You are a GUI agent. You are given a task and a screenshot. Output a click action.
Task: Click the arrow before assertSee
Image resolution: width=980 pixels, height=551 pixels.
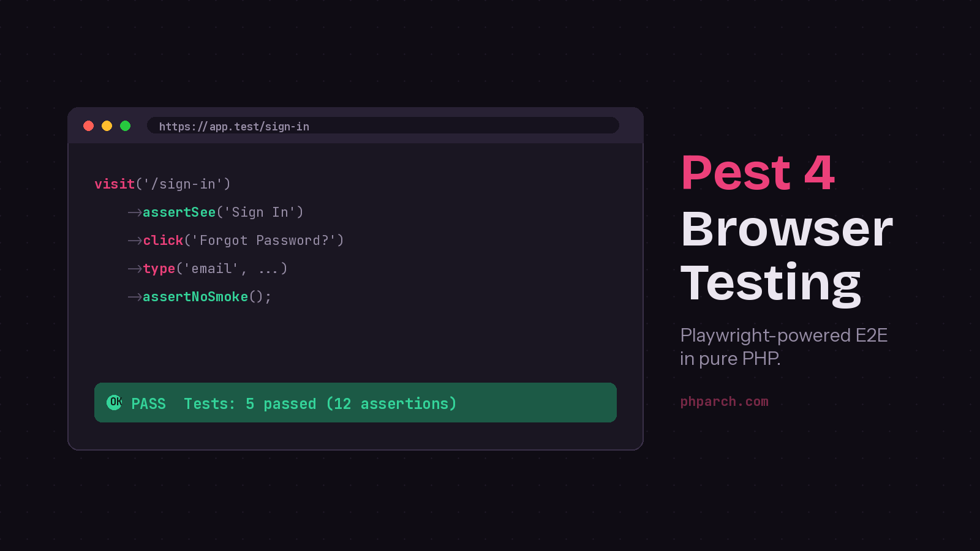(x=135, y=212)
